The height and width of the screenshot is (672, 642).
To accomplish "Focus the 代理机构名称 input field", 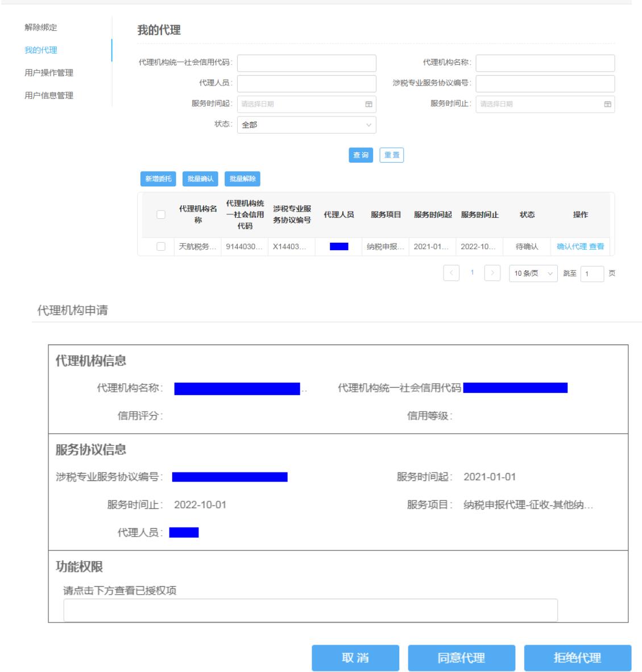I will point(545,63).
